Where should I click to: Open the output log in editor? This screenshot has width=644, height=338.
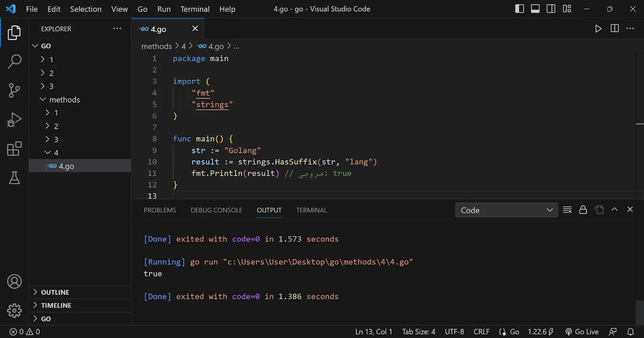599,210
